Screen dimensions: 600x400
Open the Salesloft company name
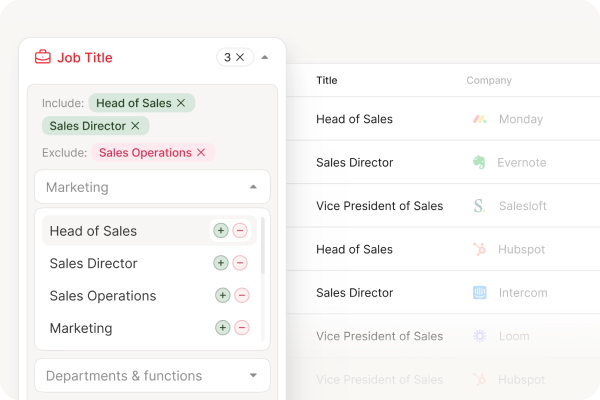523,206
